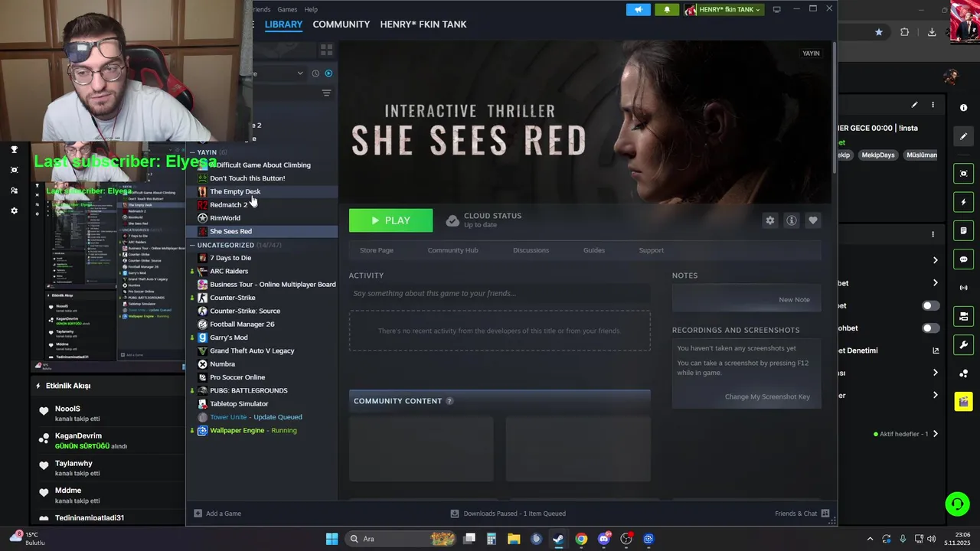Show hidden system tray icons chevron

coord(870,539)
